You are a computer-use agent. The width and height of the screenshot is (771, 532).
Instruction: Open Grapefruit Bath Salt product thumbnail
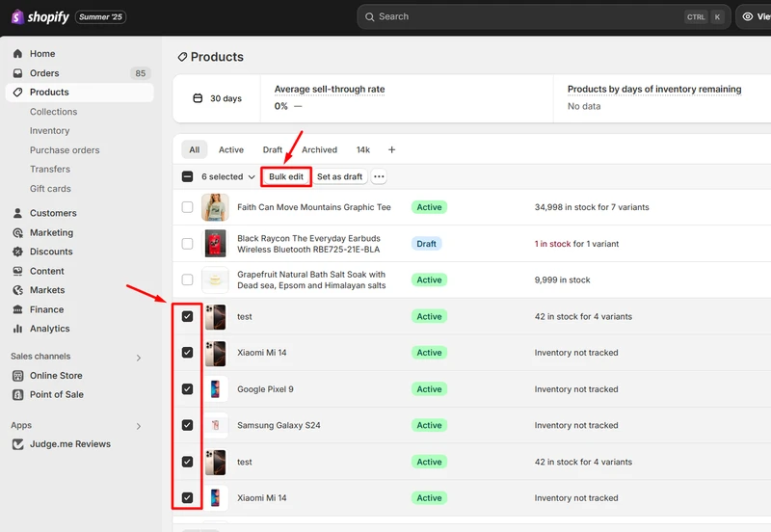click(215, 279)
